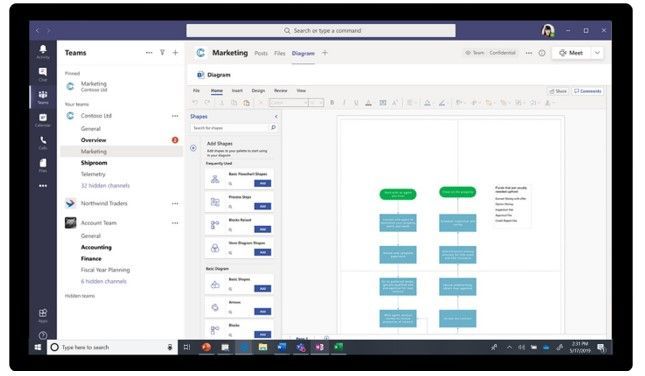Open the Comments button in Visio

click(588, 91)
